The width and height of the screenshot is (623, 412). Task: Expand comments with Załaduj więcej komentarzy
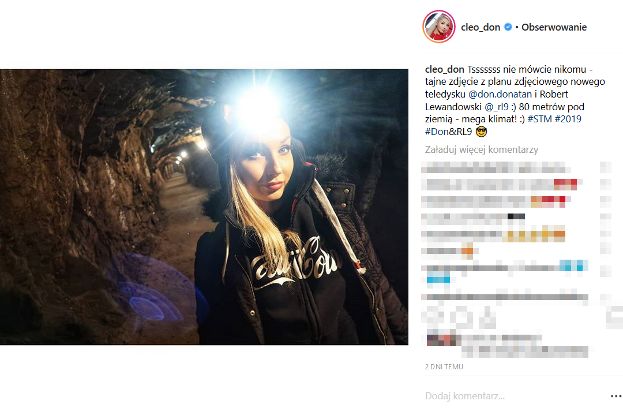pyautogui.click(x=482, y=150)
